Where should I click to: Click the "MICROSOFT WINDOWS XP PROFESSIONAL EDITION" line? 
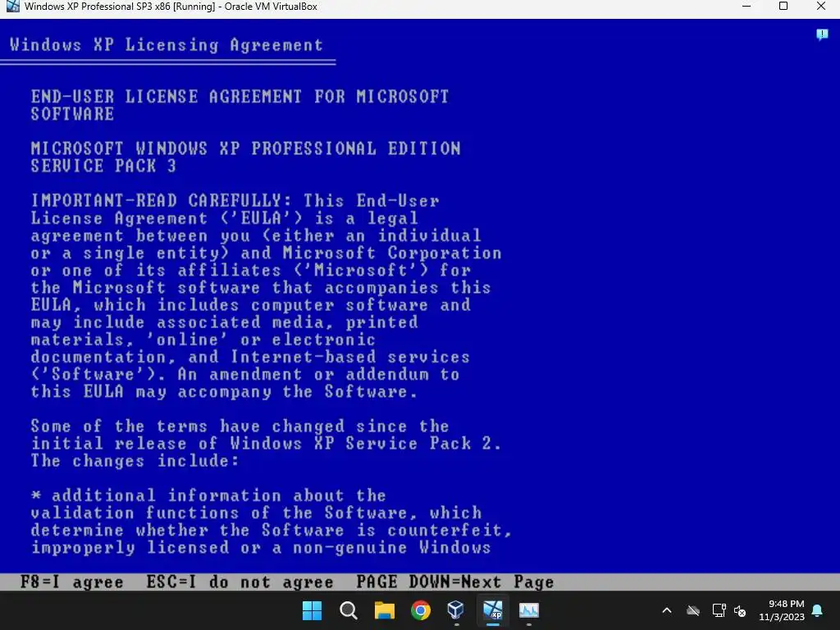tap(245, 148)
